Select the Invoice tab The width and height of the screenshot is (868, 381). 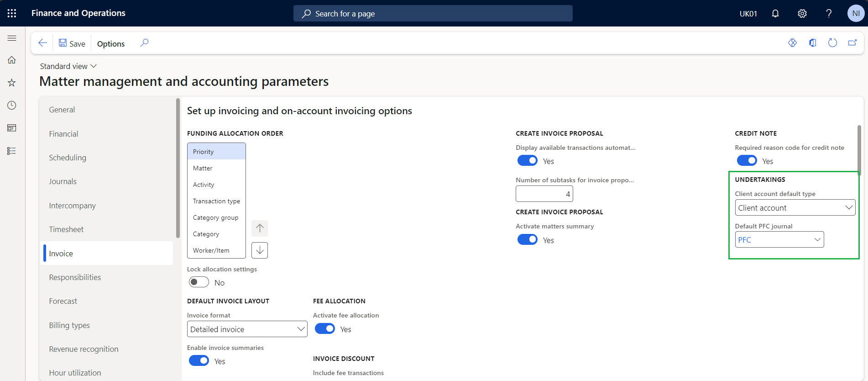(x=107, y=254)
